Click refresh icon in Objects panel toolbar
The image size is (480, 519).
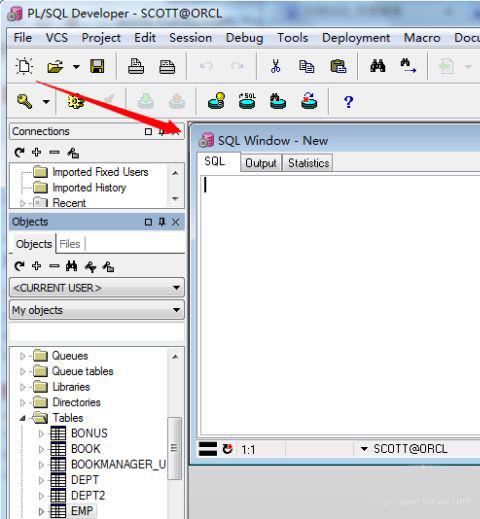point(19,266)
